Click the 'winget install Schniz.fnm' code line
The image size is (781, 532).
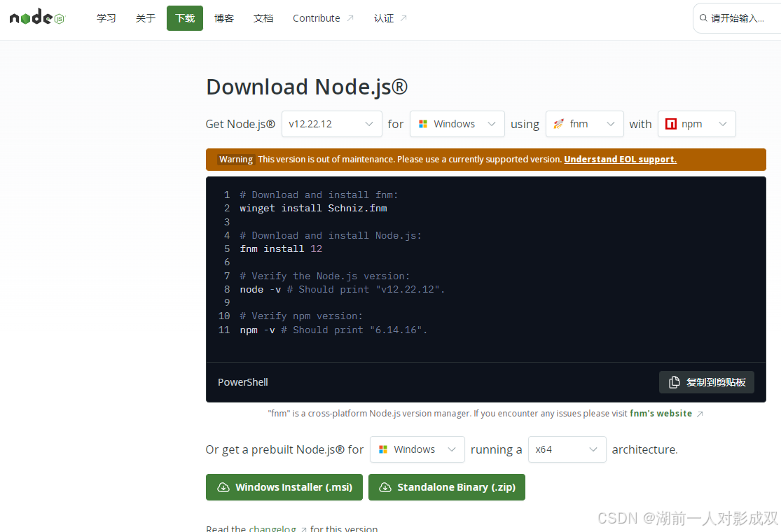[x=313, y=209]
